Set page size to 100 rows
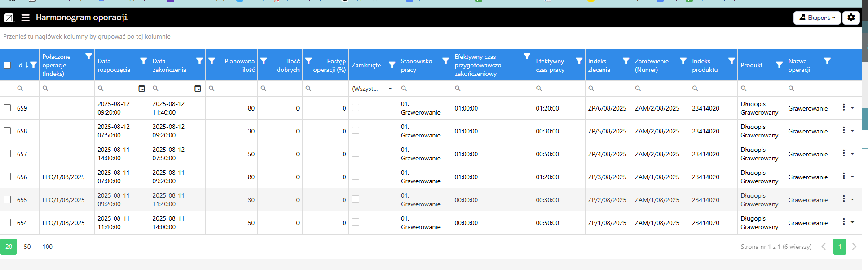 click(48, 247)
